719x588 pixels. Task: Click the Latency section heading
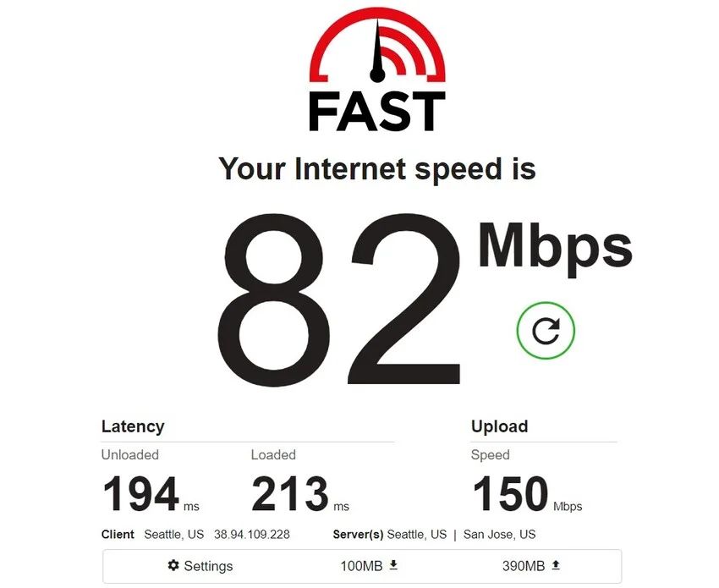[133, 426]
